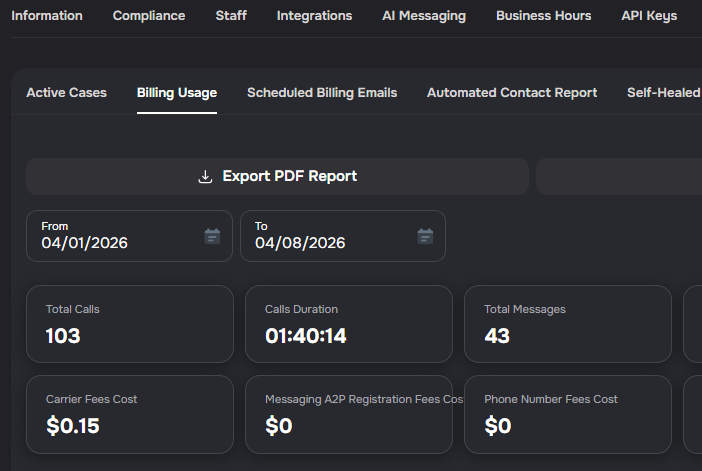
Task: Click the download icon on Export PDF Report
Action: pyautogui.click(x=205, y=177)
